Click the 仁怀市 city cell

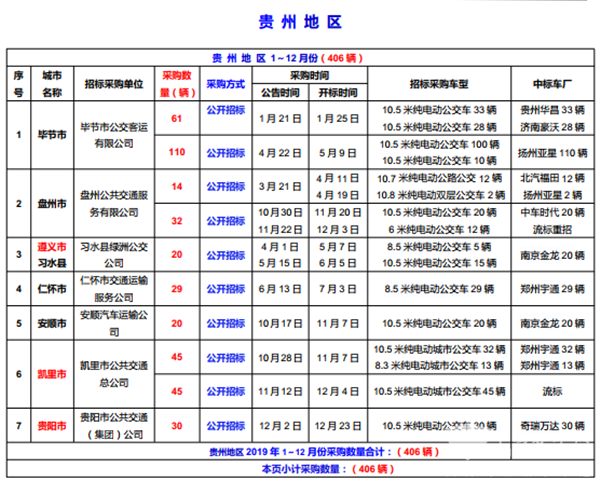pyautogui.click(x=51, y=288)
